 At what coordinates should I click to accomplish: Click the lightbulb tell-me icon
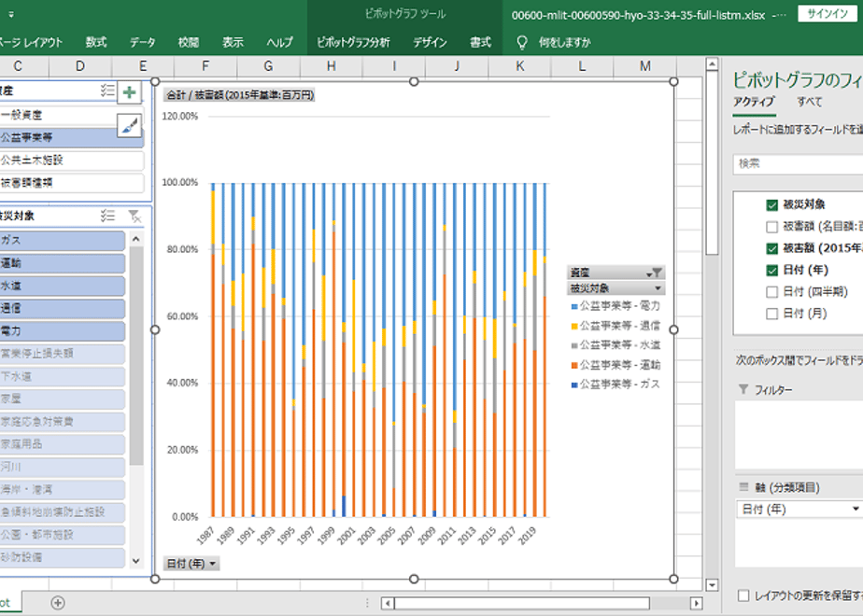522,42
